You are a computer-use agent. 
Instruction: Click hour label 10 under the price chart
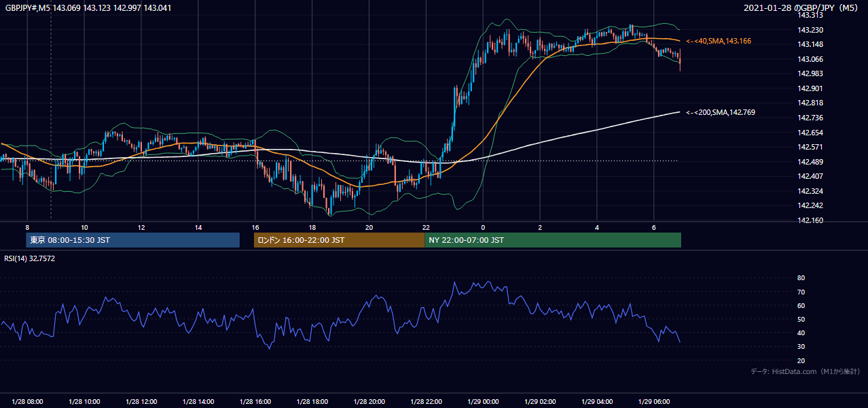point(84,227)
